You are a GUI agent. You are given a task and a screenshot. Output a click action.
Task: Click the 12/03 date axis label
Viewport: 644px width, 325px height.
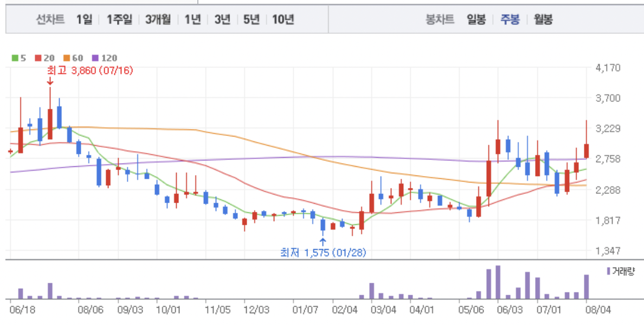(x=256, y=310)
